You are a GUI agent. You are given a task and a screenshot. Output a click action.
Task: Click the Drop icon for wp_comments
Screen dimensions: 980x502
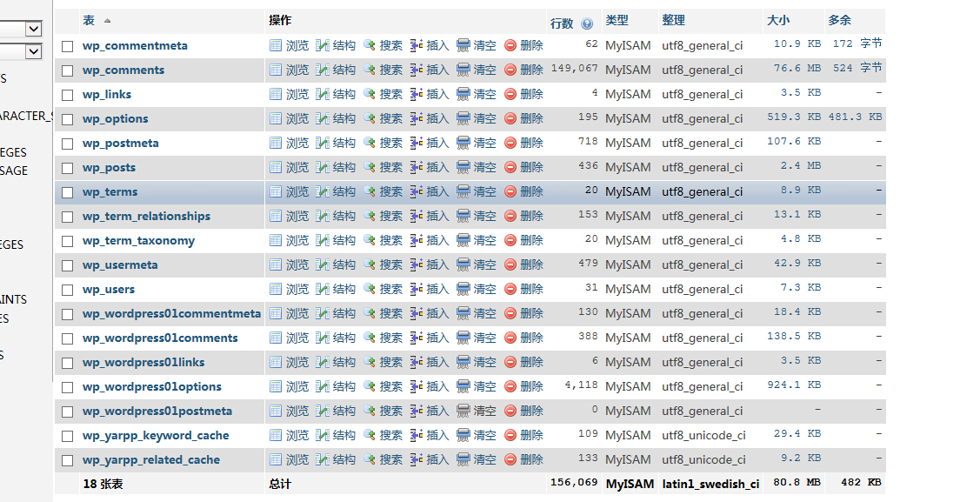pos(510,70)
